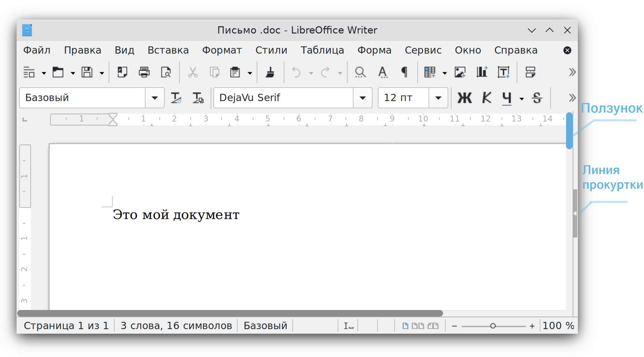644x357 pixels.
Task: Click the Insert Chart icon
Action: pyautogui.click(x=482, y=73)
